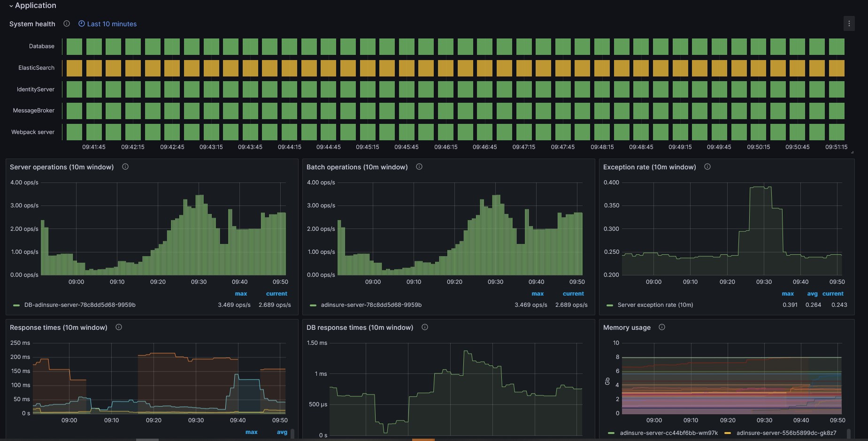This screenshot has width=868, height=441.
Task: Open info icon for DB response times
Action: tap(425, 327)
